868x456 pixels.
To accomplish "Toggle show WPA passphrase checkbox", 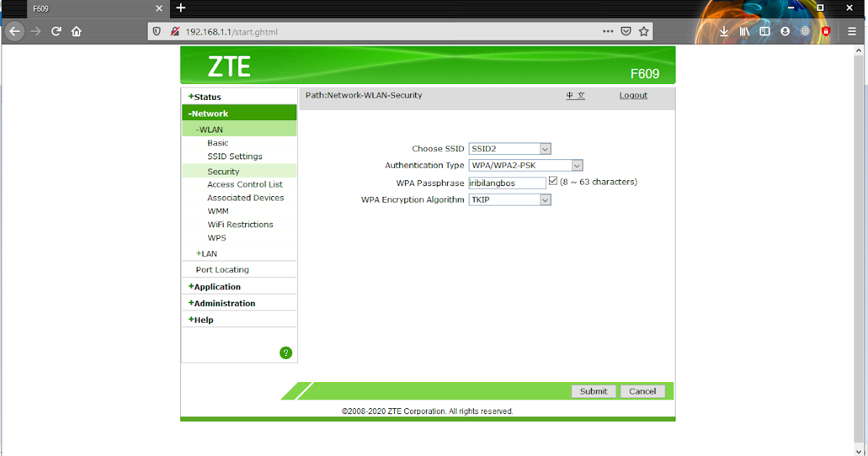I will click(553, 181).
